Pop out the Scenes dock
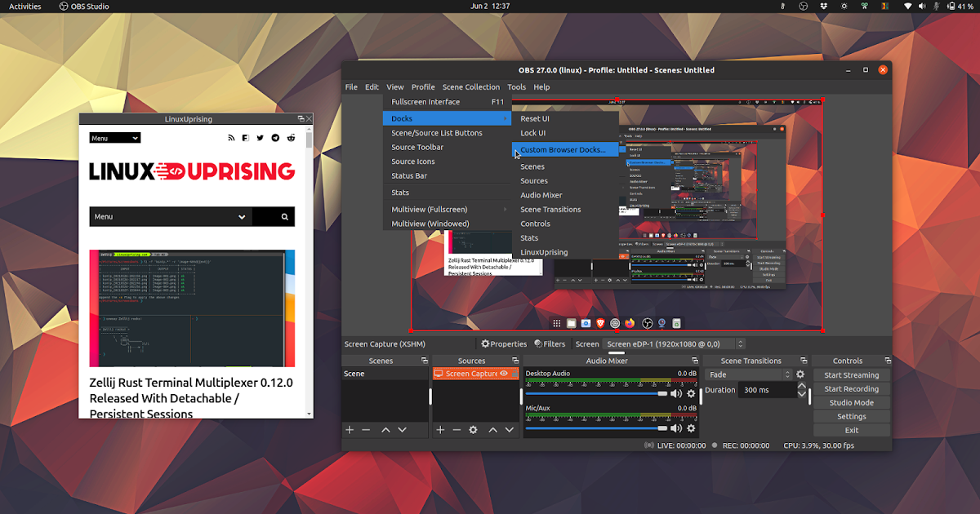The height and width of the screenshot is (514, 980). 424,361
